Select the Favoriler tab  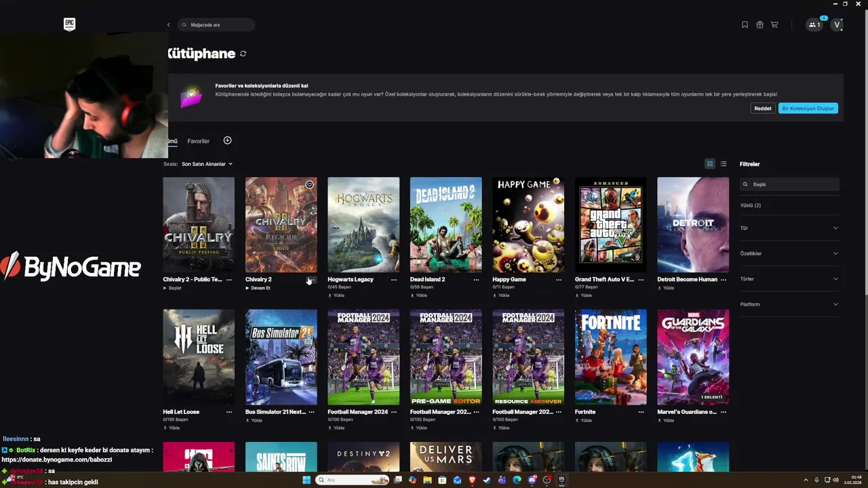point(199,141)
